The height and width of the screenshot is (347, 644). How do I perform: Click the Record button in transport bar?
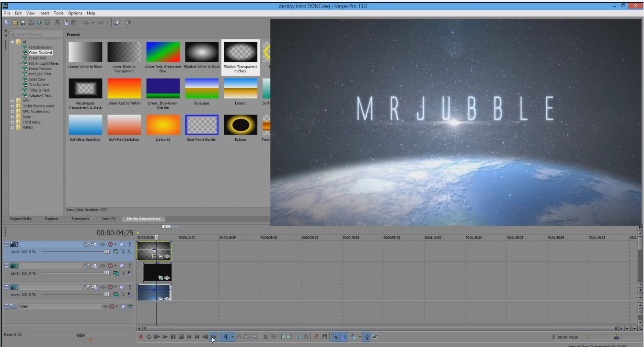tap(141, 337)
